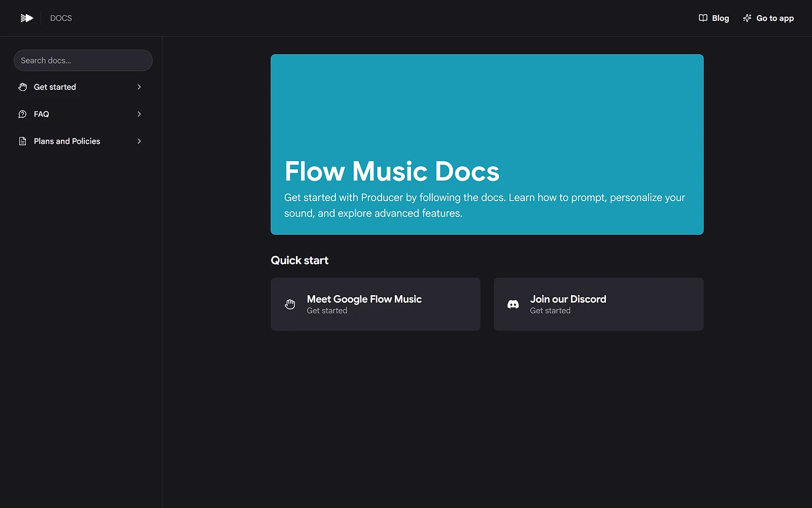Expand Get started with its chevron
Viewport: 812px width, 508px height.
(x=139, y=87)
